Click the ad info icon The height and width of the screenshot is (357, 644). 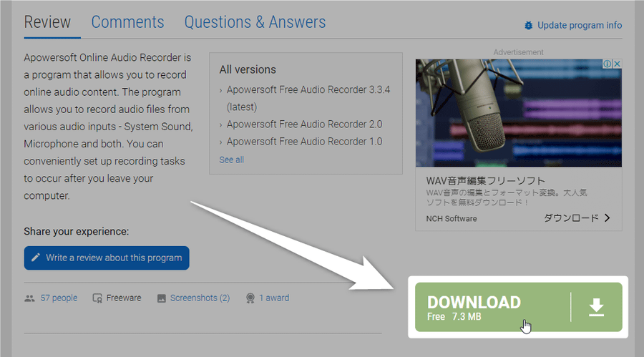[x=607, y=64]
